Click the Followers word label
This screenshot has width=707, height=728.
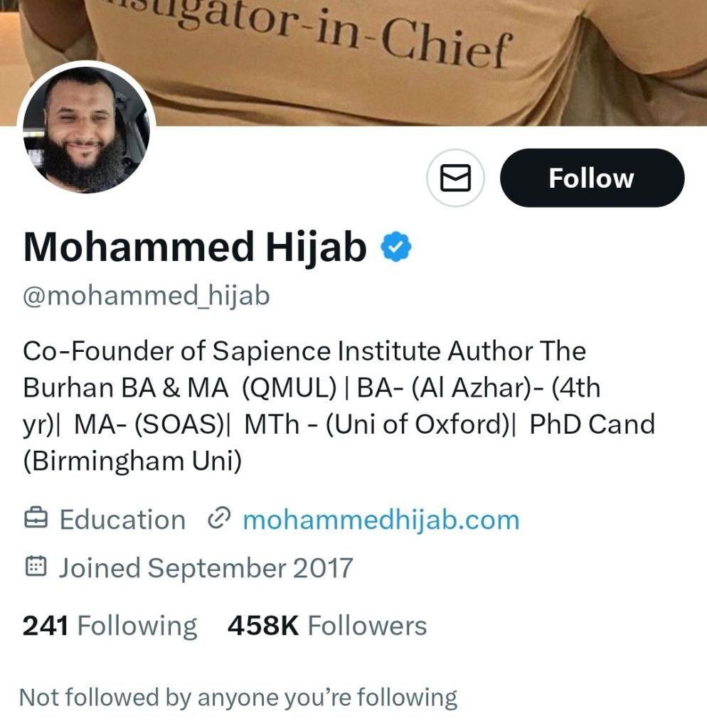tap(368, 626)
